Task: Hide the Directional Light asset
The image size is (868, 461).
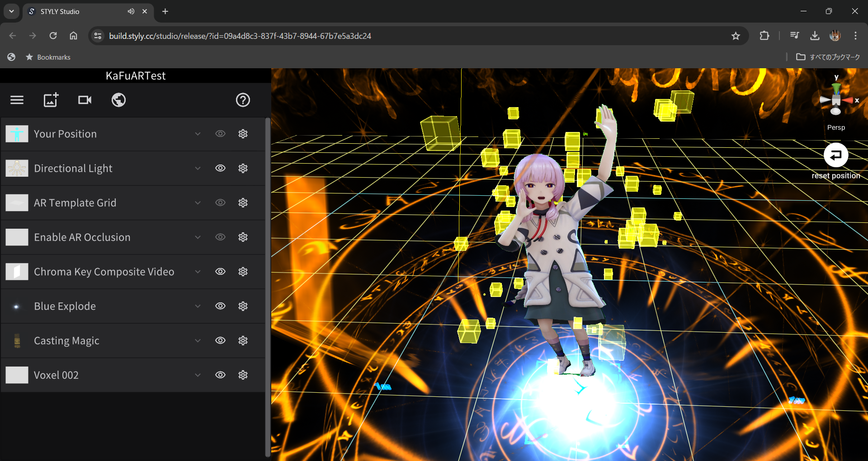Action: click(220, 168)
